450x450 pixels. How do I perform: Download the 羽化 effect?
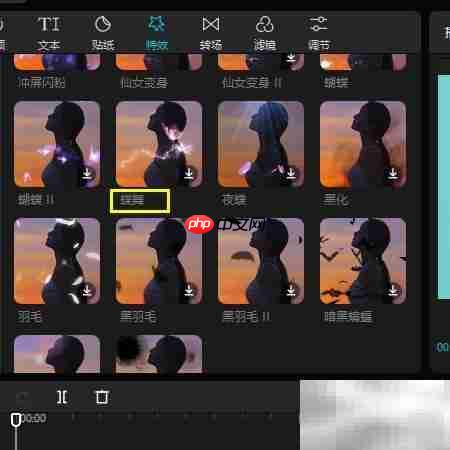pos(393,174)
